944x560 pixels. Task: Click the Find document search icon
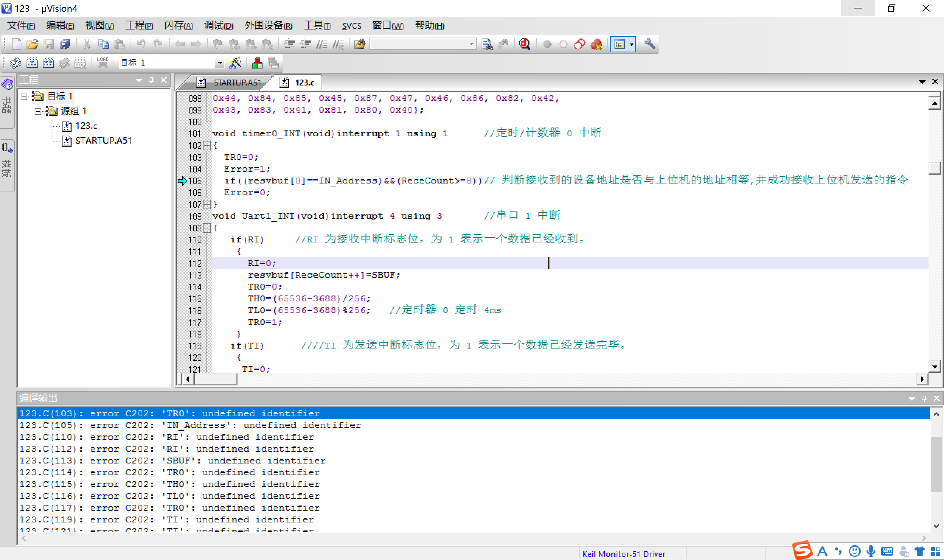click(487, 44)
